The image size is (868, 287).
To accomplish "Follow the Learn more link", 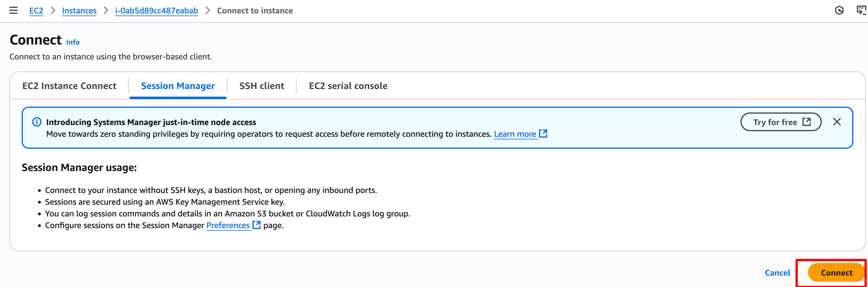I will click(514, 134).
